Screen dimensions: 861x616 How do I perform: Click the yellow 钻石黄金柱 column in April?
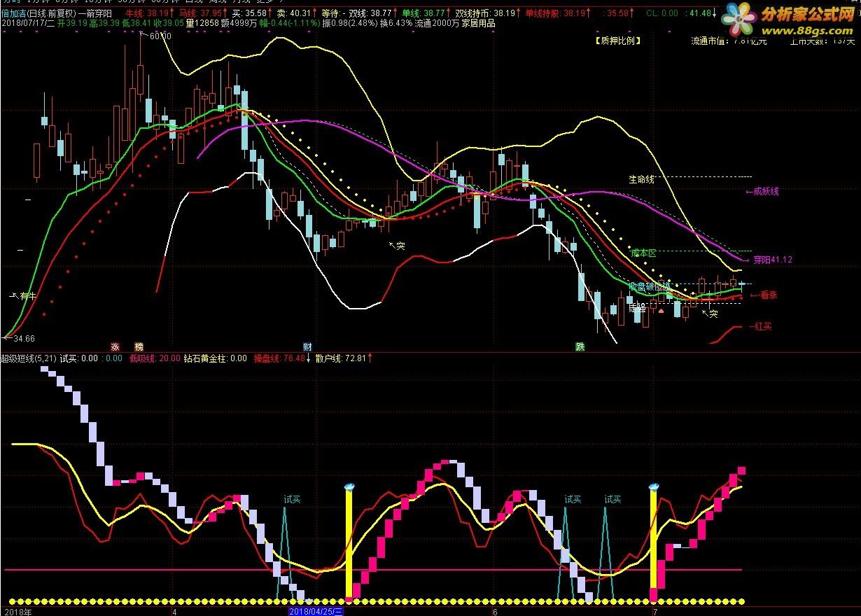click(x=349, y=545)
